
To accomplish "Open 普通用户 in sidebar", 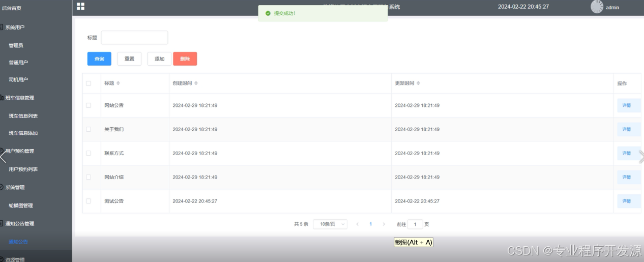I will [18, 63].
